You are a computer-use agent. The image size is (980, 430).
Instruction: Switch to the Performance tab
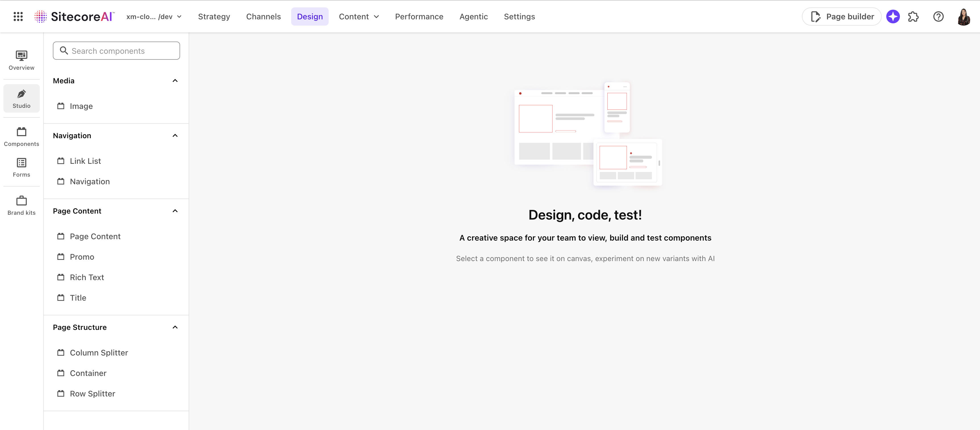419,16
